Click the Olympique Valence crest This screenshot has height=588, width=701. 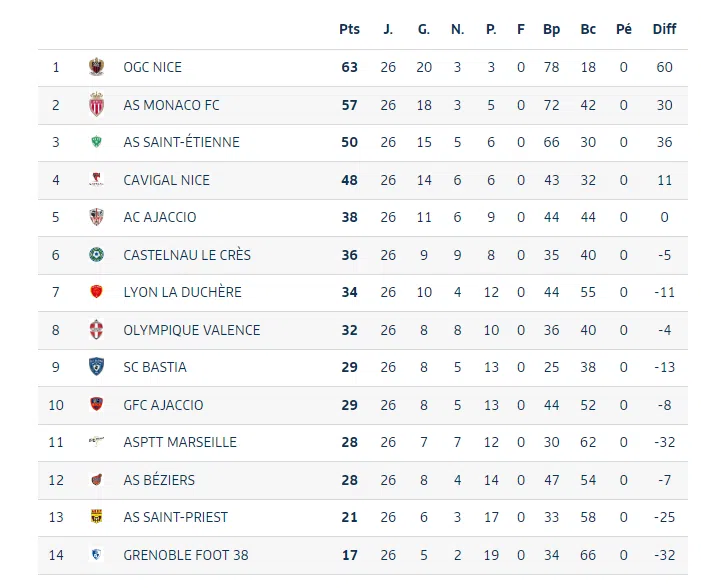pos(96,330)
